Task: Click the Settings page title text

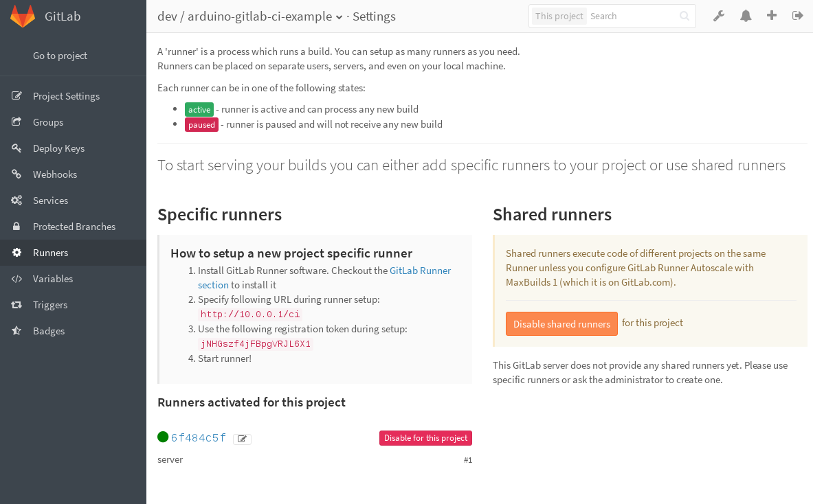Action: pyautogui.click(x=374, y=16)
